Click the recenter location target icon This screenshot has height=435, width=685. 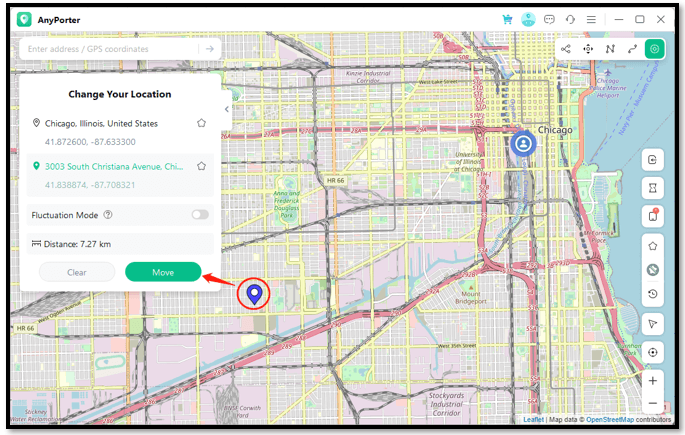coord(653,352)
